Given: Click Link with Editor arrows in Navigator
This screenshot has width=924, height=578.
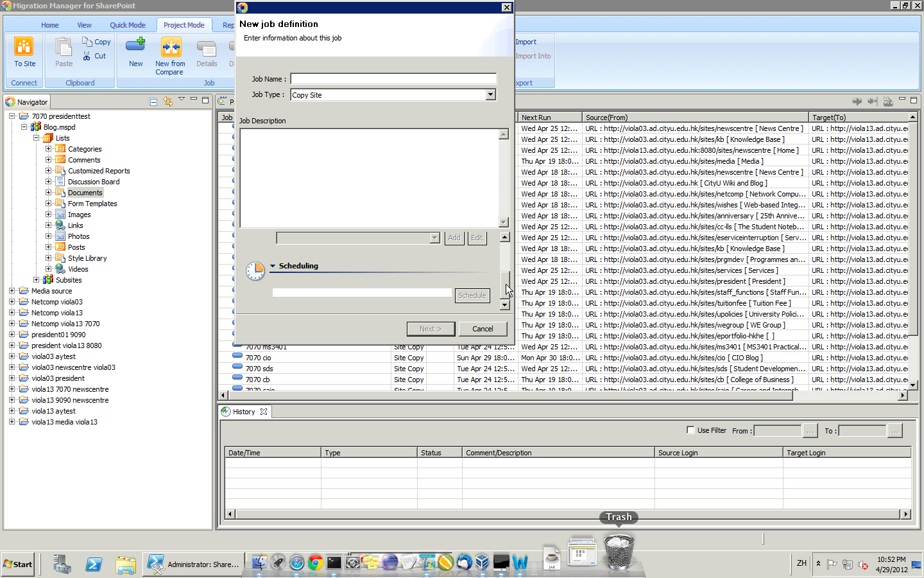Looking at the screenshot, I should point(168,101).
